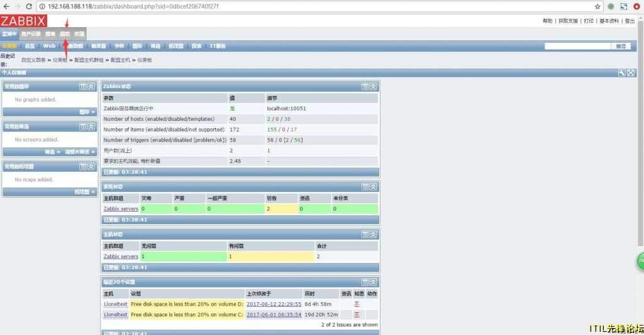Image resolution: width=644 pixels, height=335 pixels.
Task: Select the 事件 submenu item
Action: coord(119,46)
